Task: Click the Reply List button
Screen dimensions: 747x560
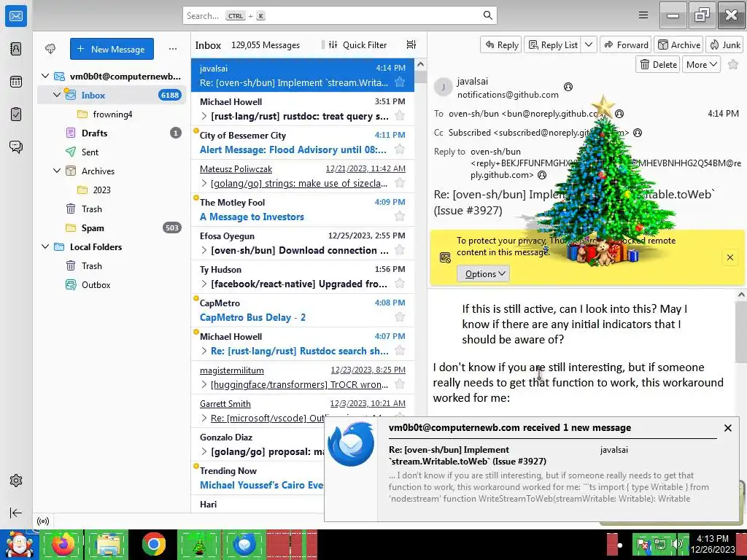Action: point(553,44)
